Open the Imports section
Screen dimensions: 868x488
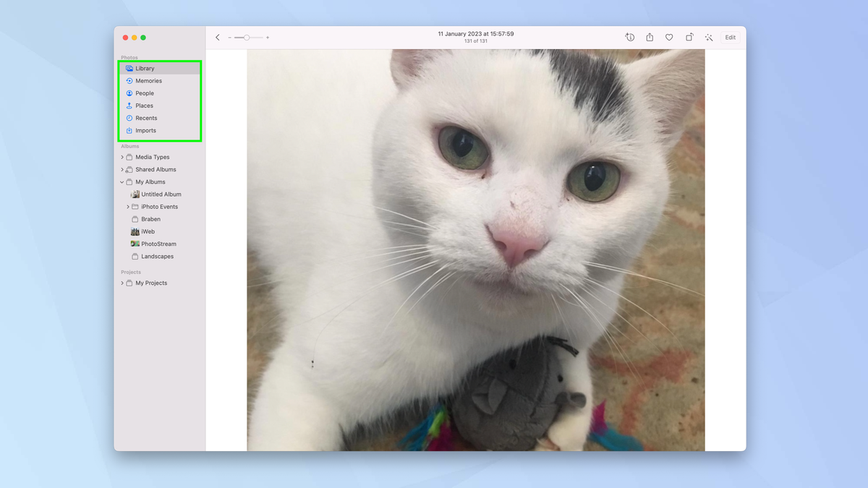click(144, 130)
